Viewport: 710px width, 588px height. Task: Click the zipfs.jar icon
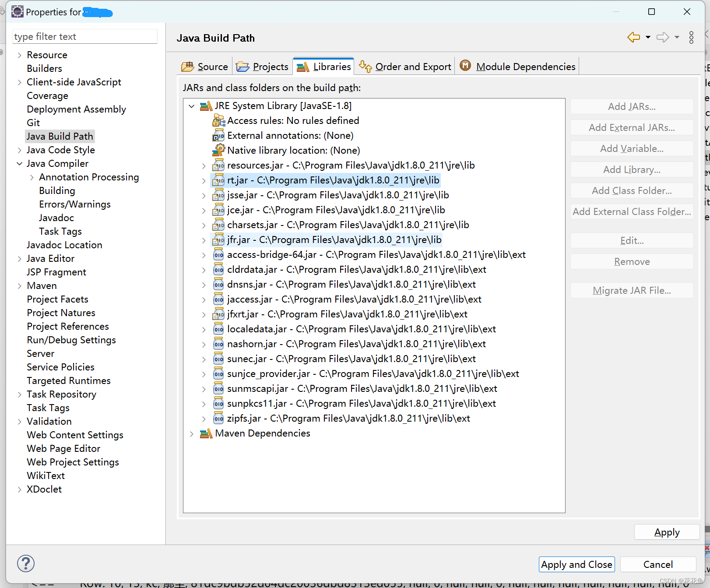218,419
